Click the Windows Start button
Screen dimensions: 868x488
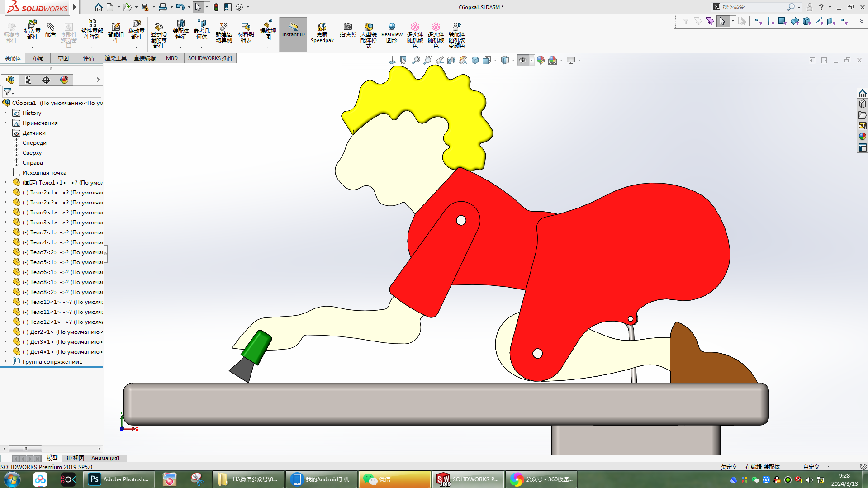tap(12, 479)
